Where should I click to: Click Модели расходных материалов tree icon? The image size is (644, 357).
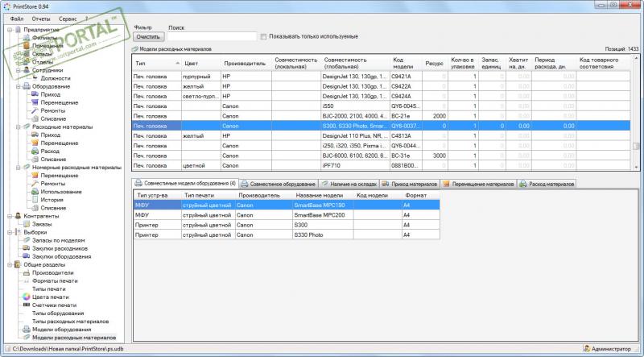point(27,338)
